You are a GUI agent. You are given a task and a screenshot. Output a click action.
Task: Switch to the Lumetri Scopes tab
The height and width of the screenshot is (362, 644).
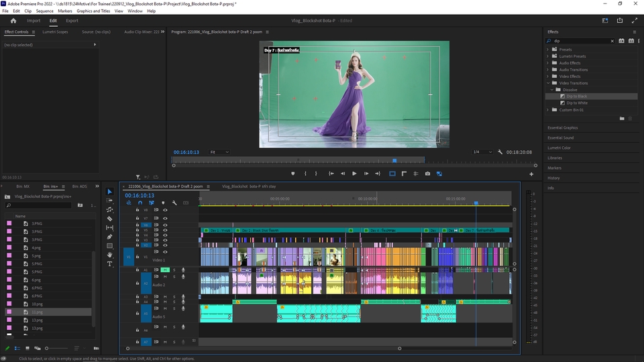click(55, 32)
